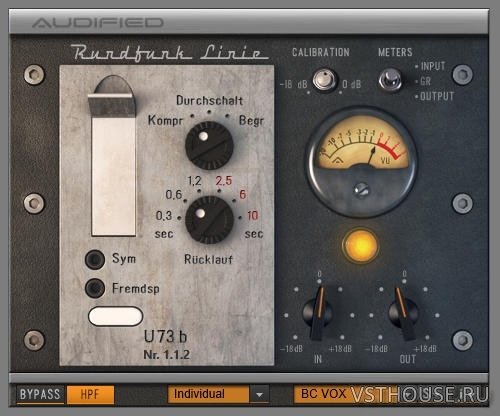Flip the Calibration toggle switch
The image size is (500, 416).
click(x=324, y=79)
